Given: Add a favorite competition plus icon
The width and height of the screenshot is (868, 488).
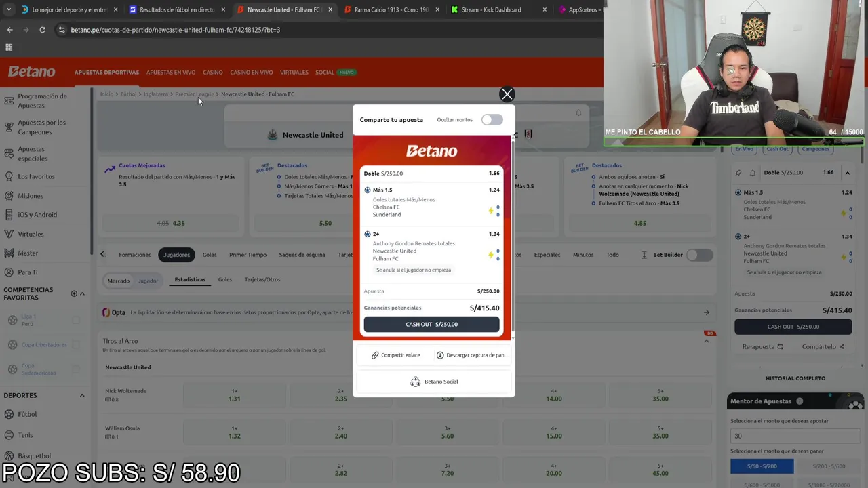Looking at the screenshot, I should click(x=74, y=293).
